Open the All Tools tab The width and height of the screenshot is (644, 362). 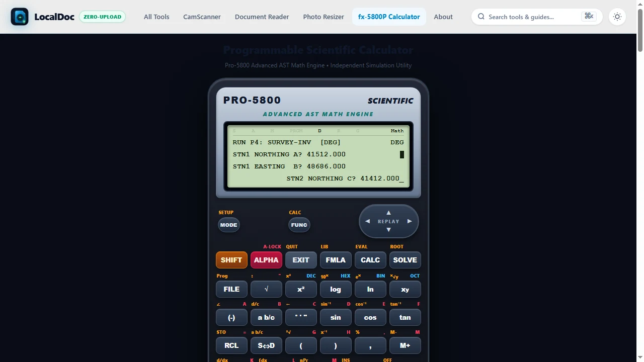tap(156, 17)
